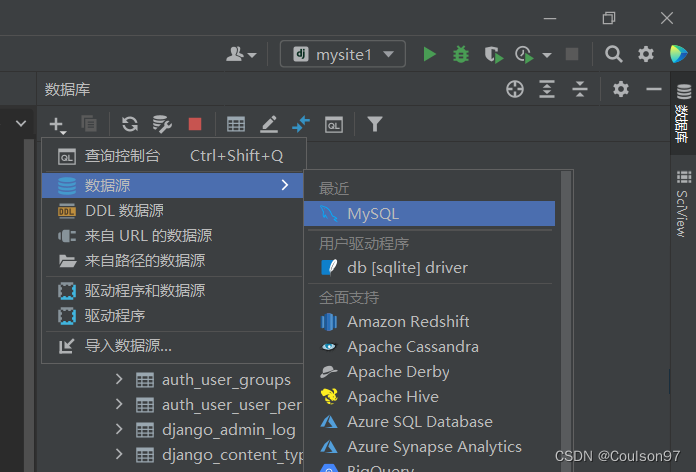
Task: Click the jump to source arrows icon
Action: (301, 124)
